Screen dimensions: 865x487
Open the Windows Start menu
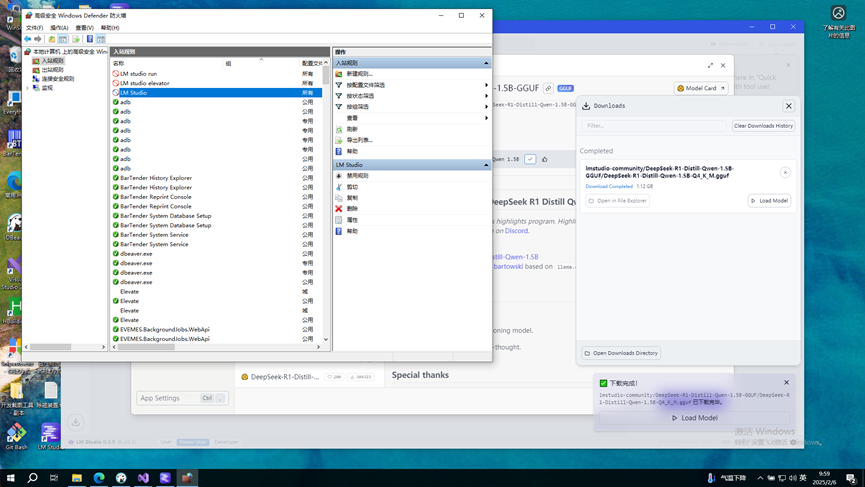point(10,478)
